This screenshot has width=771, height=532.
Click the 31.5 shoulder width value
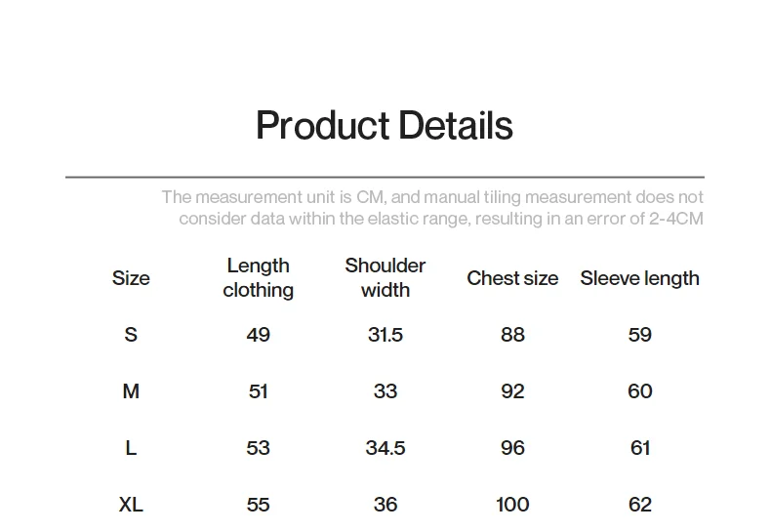pyautogui.click(x=385, y=335)
